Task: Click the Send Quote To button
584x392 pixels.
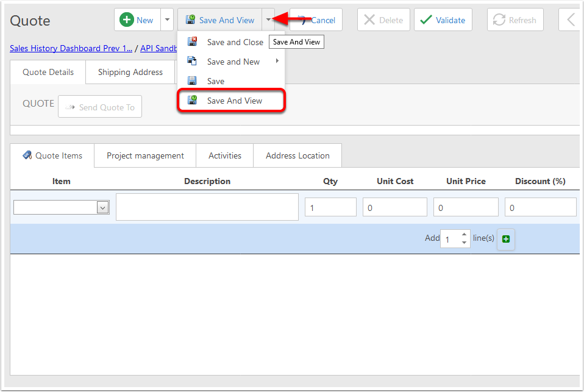Action: click(100, 107)
